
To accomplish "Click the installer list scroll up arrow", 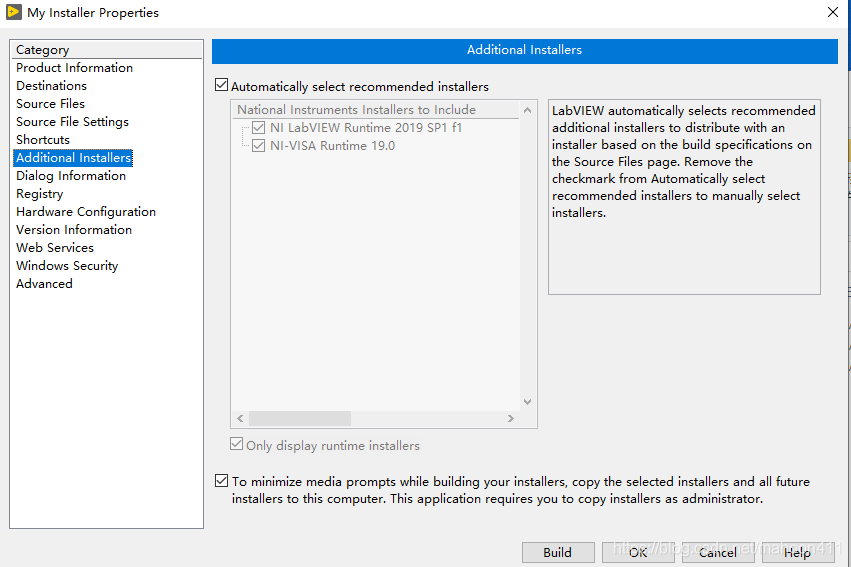I will click(528, 110).
